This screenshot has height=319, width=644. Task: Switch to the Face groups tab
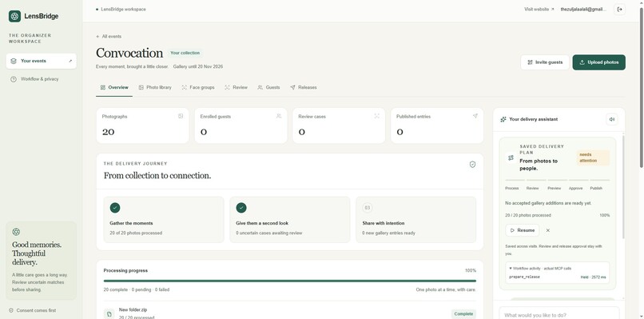(x=198, y=87)
